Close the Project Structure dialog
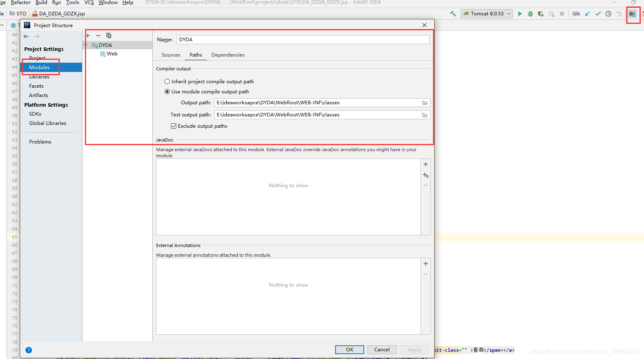The width and height of the screenshot is (644, 359). (424, 25)
